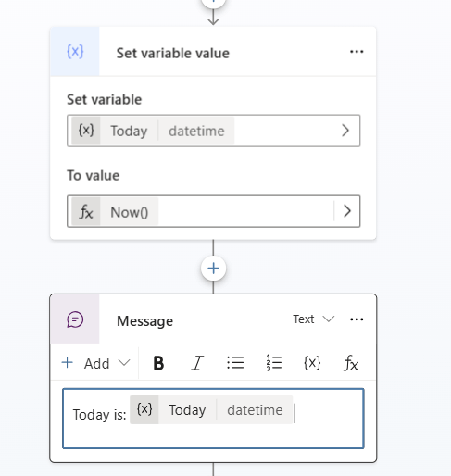
Task: Select the Set variable value node title
Action: [x=173, y=53]
